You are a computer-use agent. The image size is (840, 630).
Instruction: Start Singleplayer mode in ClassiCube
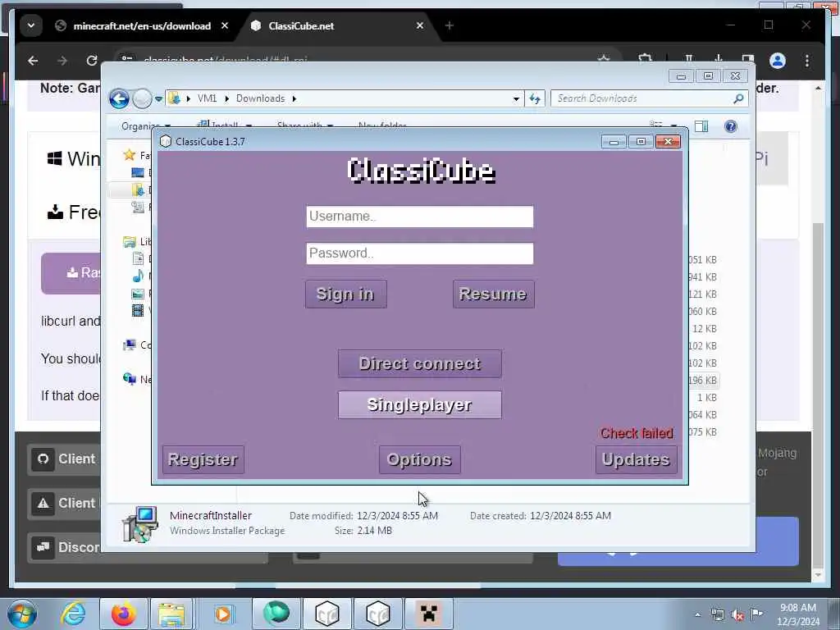point(419,405)
